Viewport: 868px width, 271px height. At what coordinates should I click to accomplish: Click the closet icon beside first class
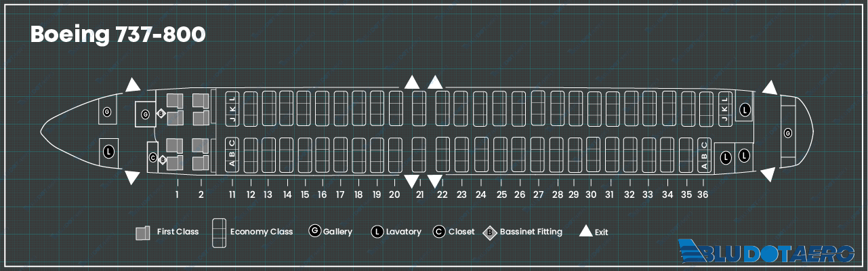[153, 158]
